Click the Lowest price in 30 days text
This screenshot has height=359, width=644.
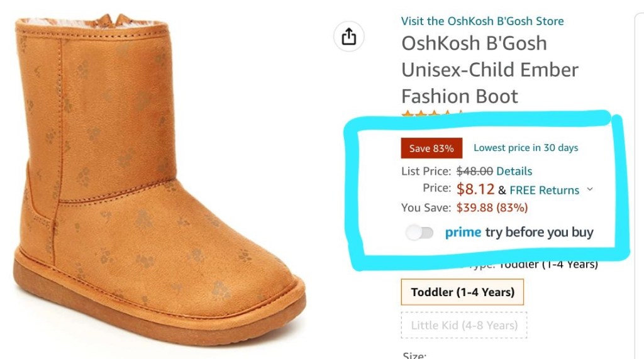point(526,148)
